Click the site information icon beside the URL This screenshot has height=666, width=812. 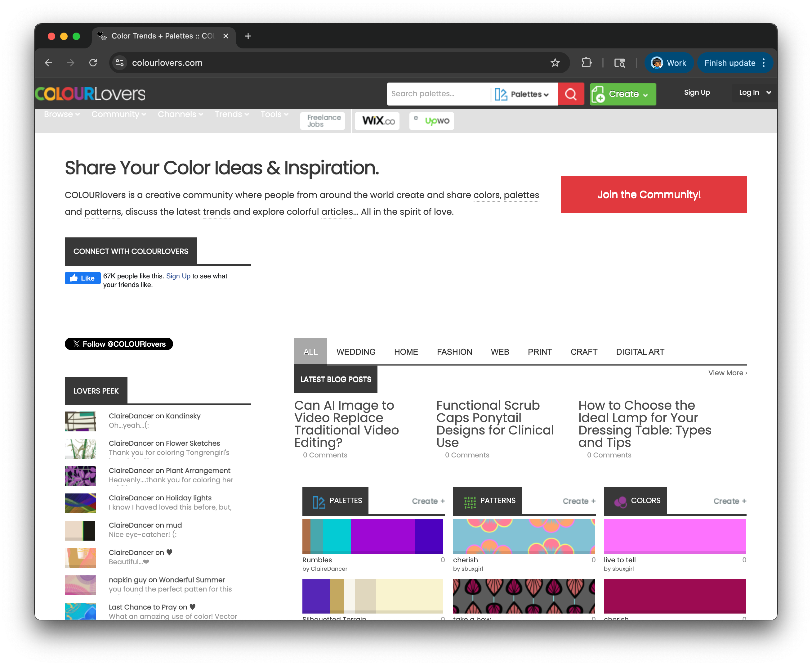120,62
